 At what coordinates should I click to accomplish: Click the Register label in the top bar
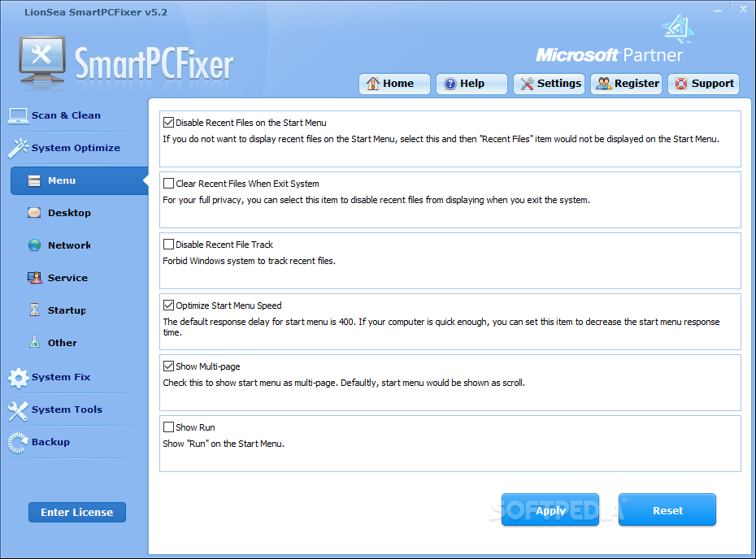tap(637, 84)
